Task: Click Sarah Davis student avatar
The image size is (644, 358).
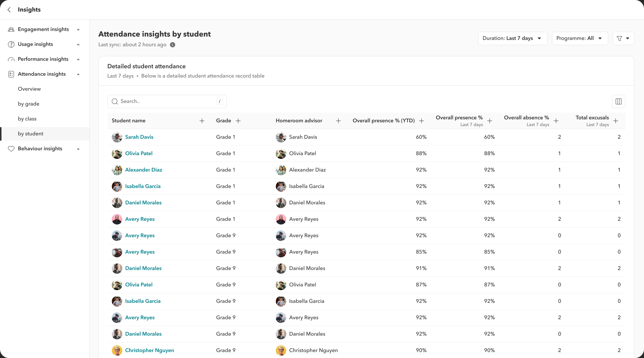Action: 117,137
